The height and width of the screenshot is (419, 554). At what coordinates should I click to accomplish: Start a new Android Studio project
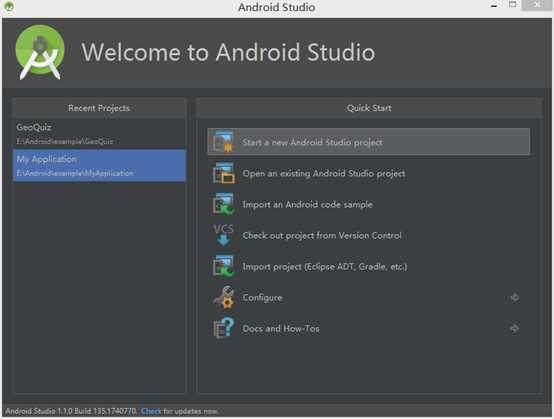[x=369, y=142]
